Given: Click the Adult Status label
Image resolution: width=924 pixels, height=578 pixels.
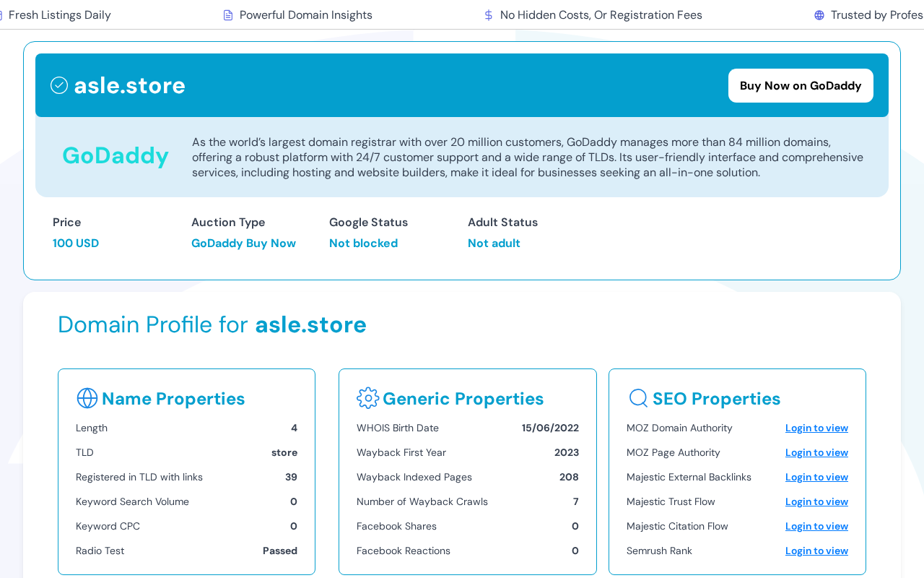Looking at the screenshot, I should coord(502,223).
